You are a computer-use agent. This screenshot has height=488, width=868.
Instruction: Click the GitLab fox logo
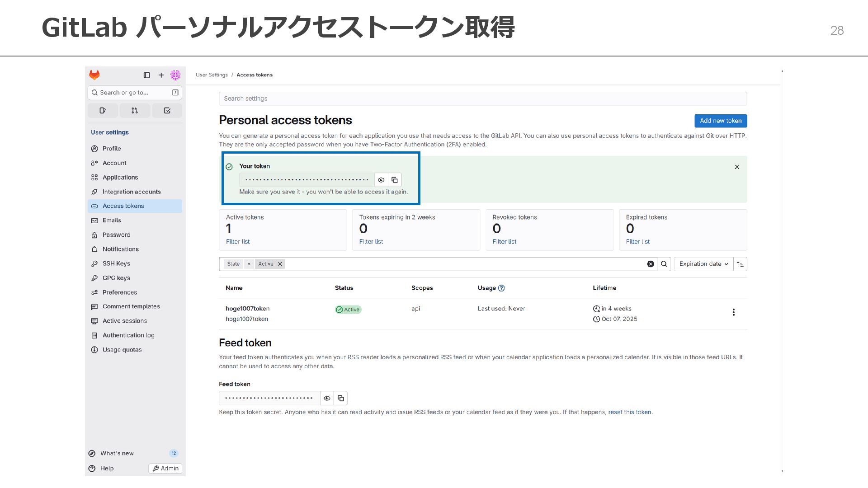tap(94, 75)
